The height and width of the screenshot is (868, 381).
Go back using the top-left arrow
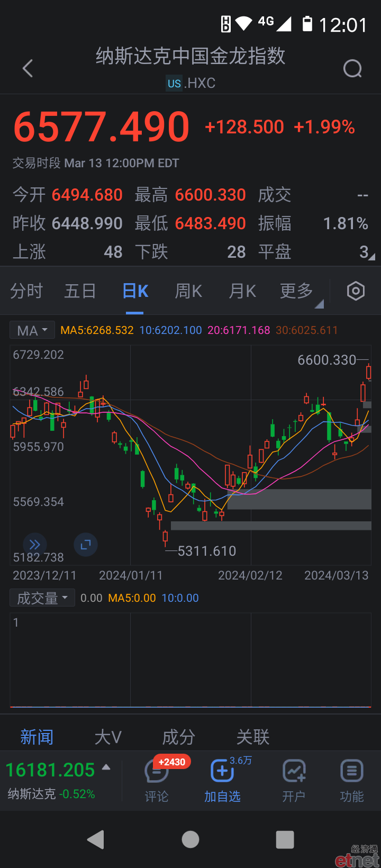(28, 68)
